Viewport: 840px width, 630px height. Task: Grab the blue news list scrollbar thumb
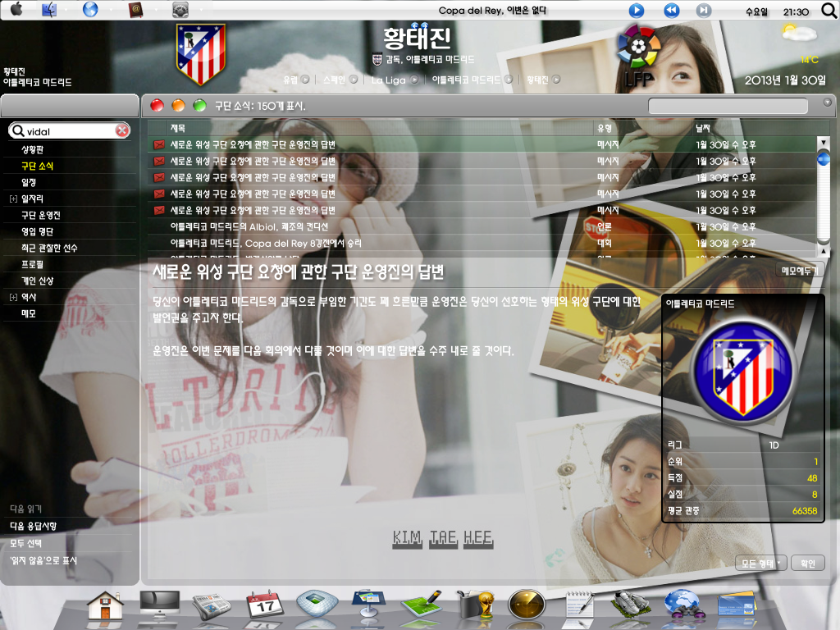[x=824, y=159]
